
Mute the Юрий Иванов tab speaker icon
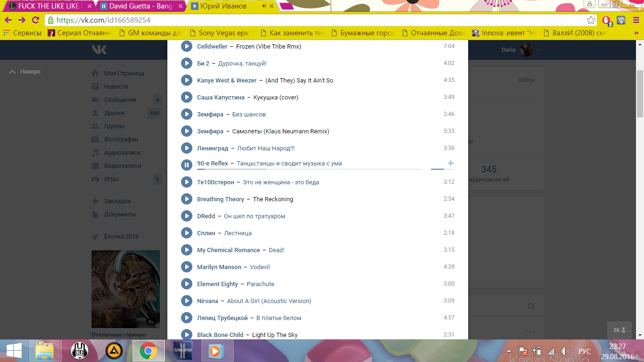(x=264, y=6)
